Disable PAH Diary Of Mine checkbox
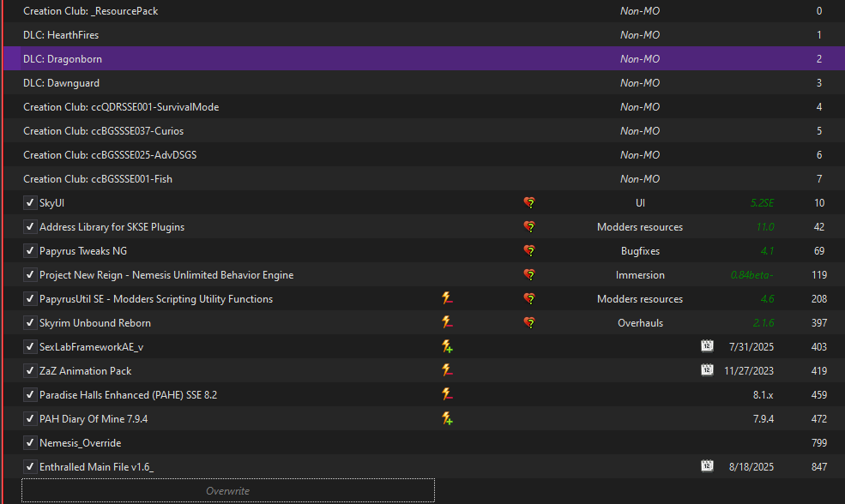 (x=30, y=419)
